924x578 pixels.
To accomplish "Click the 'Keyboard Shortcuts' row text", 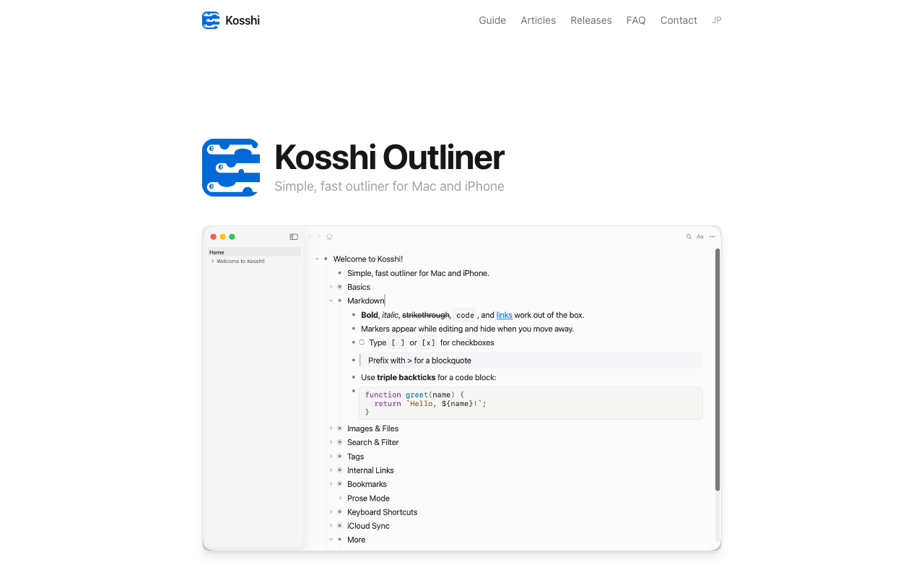I will (383, 512).
